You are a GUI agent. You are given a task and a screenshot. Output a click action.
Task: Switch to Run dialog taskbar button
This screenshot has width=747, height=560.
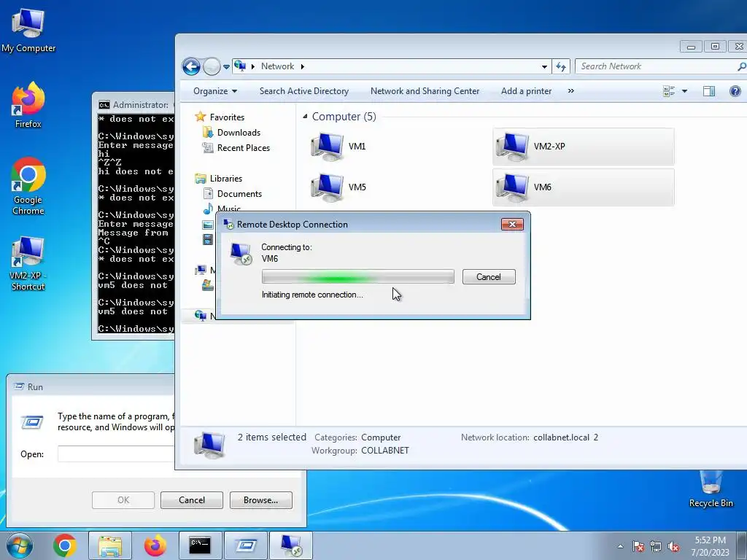[245, 545]
